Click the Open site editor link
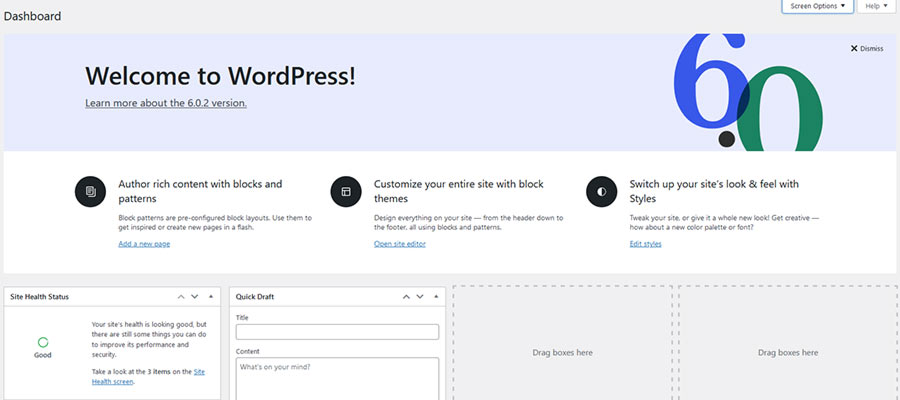The height and width of the screenshot is (400, 900). pos(400,244)
